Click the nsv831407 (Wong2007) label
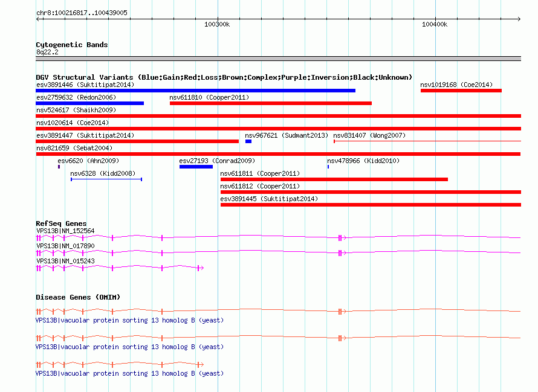538x392 pixels. pos(369,135)
